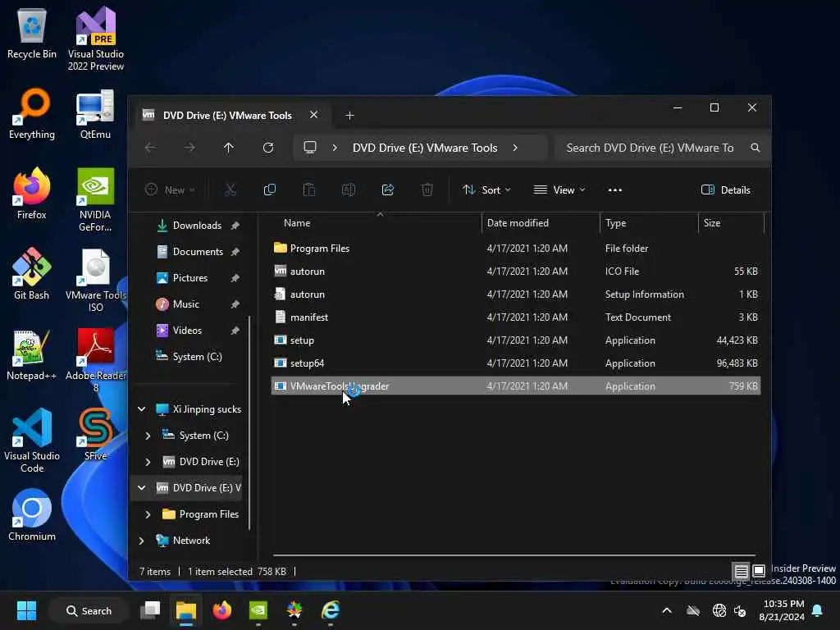Select the Git Bash desktop icon
This screenshot has height=630, width=840.
click(x=32, y=274)
